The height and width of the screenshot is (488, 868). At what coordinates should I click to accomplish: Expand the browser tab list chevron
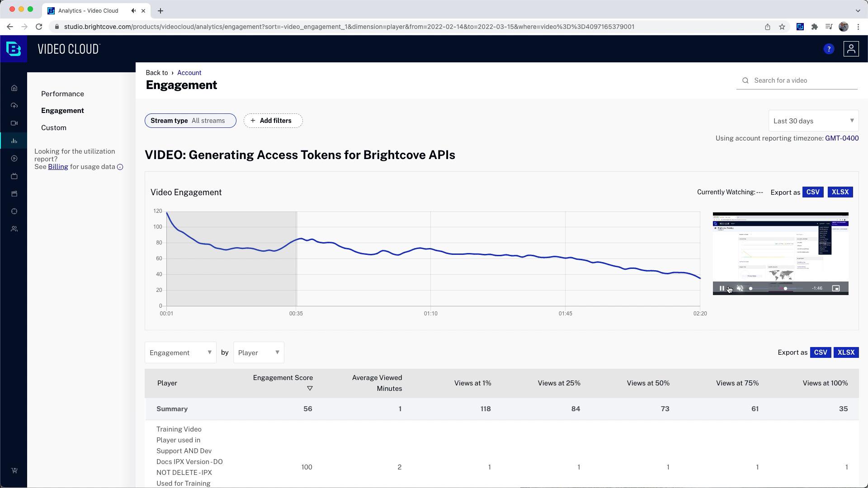858,11
